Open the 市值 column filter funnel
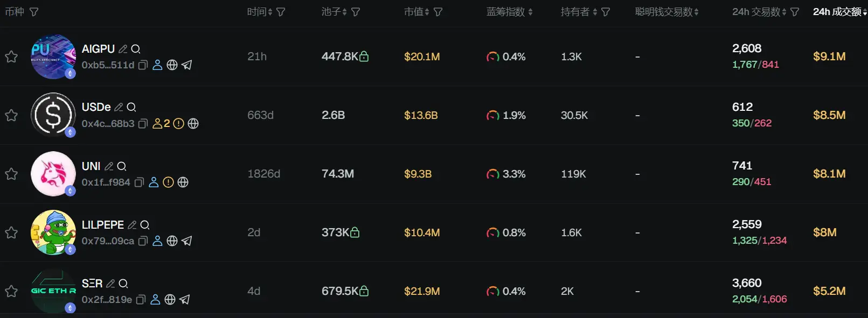Screen dimensions: 868x318 click(438, 12)
